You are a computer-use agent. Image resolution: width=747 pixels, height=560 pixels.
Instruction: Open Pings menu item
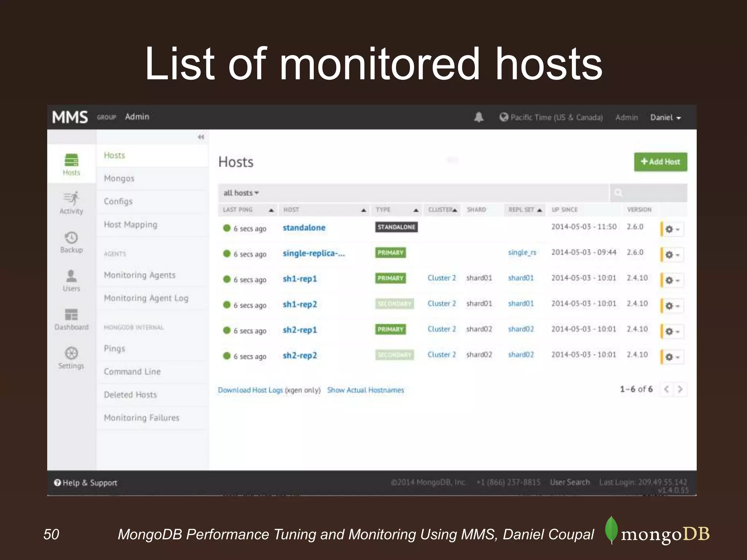point(152,349)
